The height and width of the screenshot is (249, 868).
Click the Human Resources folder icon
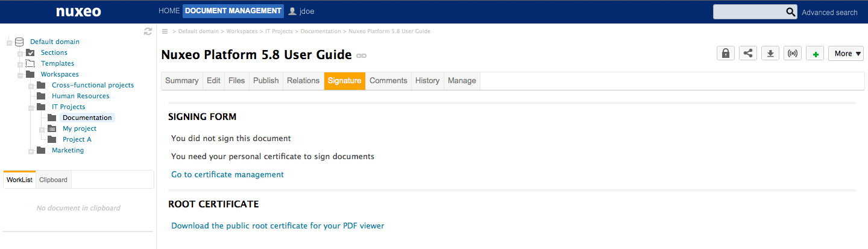click(41, 96)
